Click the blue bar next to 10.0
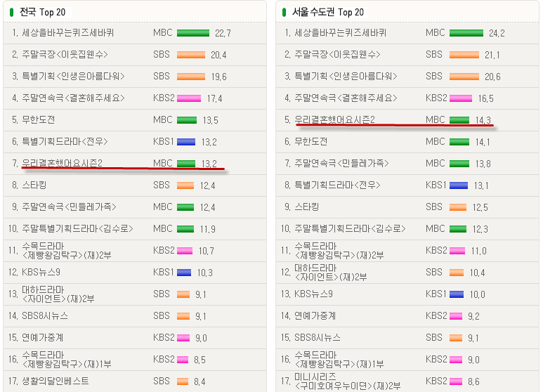The image size is (543, 392). (457, 294)
